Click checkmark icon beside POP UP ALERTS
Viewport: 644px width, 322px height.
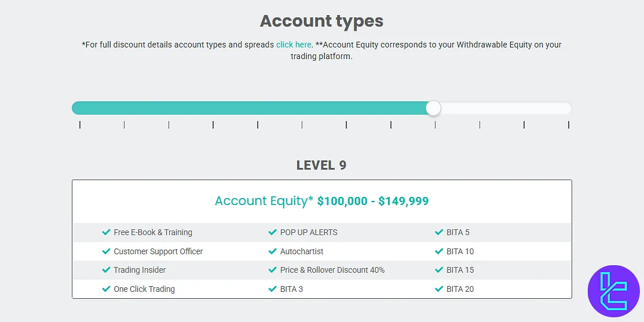pyautogui.click(x=273, y=232)
